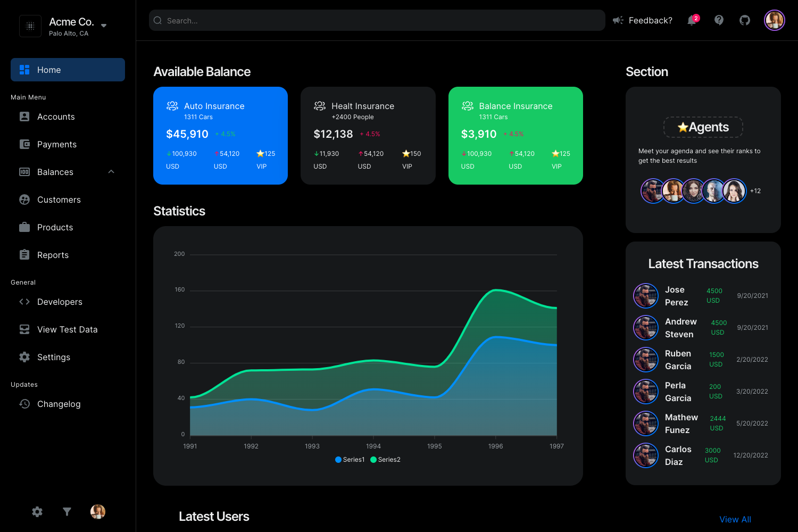The width and height of the screenshot is (798, 532).
Task: Open View Test Data
Action: [67, 329]
